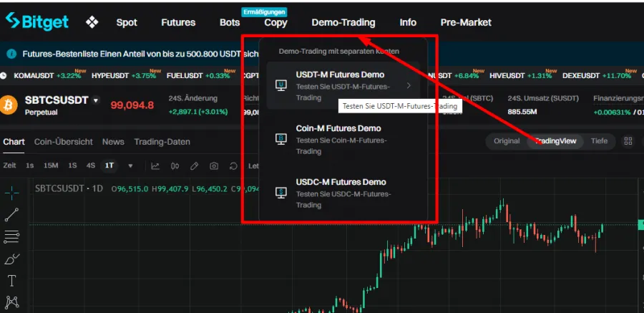Click the 'Demo-Trading mit separaten Konten' heading
This screenshot has width=644, height=313.
(x=339, y=52)
